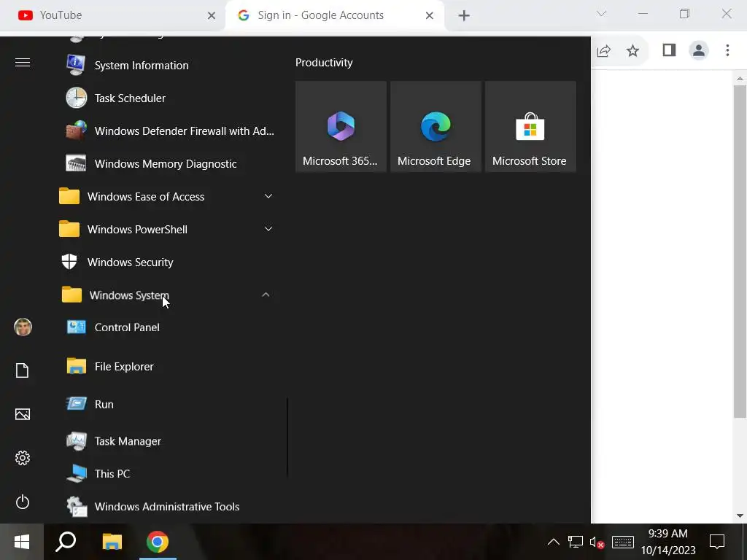The width and height of the screenshot is (747, 560).
Task: Open Pictures from the Start sidebar
Action: (x=23, y=414)
